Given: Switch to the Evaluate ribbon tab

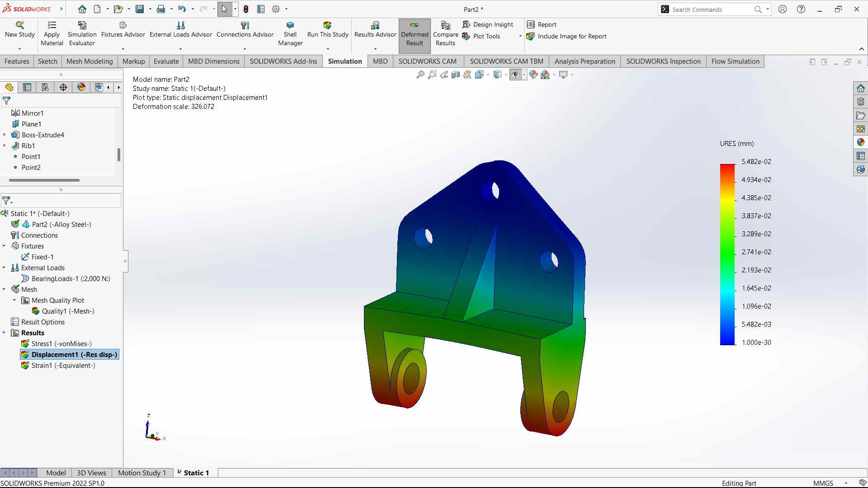Looking at the screenshot, I should [166, 61].
